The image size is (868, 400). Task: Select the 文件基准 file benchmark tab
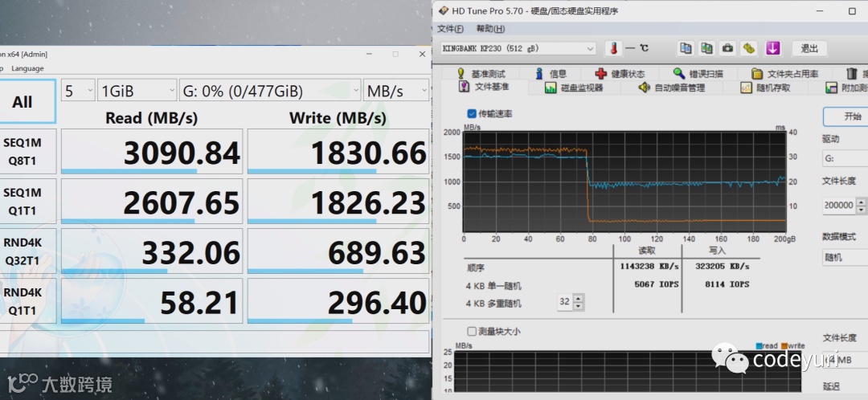click(484, 87)
